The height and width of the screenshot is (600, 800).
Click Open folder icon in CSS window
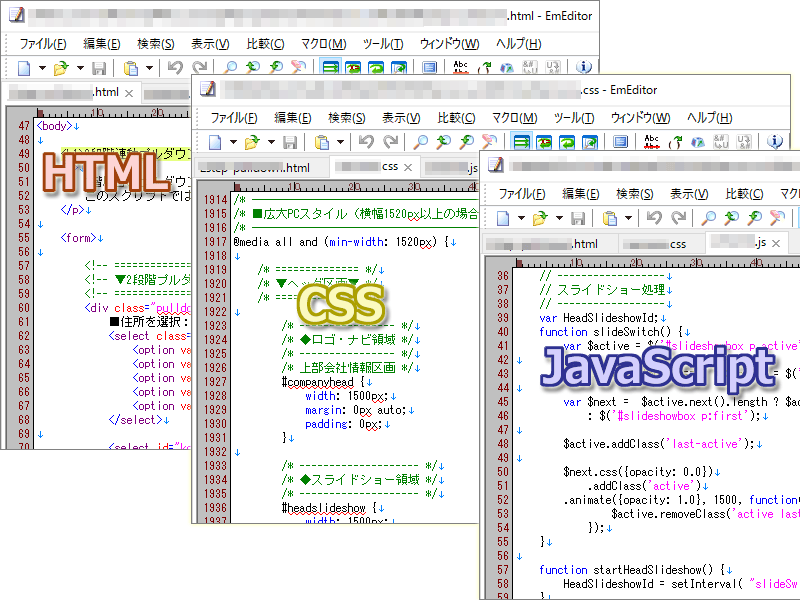click(x=252, y=142)
